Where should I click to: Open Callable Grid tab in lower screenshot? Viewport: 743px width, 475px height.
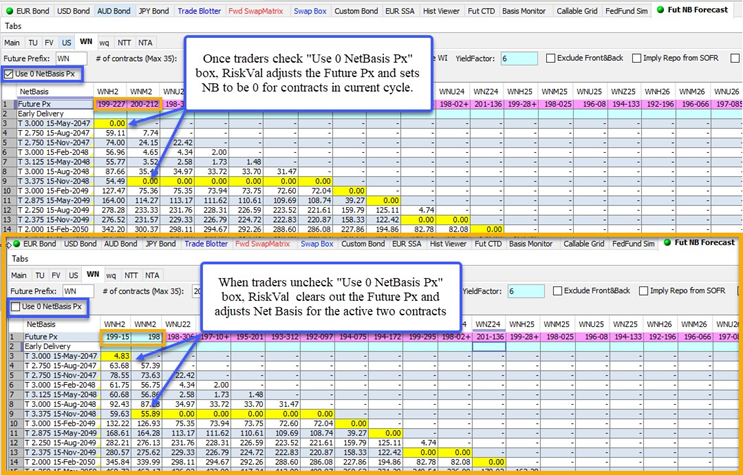pos(584,244)
